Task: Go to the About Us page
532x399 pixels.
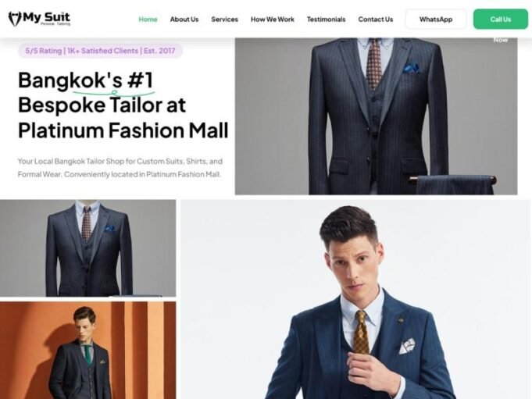Action: pos(184,20)
